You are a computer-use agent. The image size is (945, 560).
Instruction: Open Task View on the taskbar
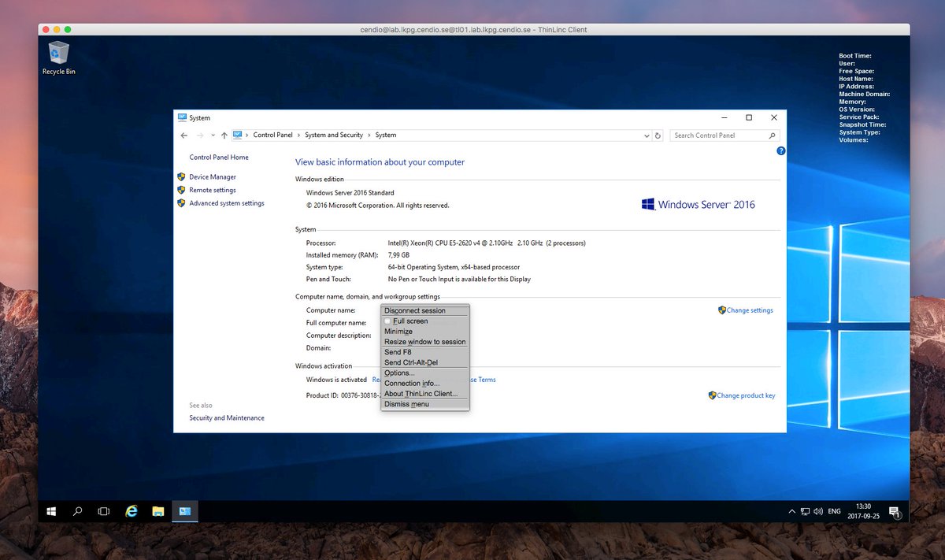103,511
